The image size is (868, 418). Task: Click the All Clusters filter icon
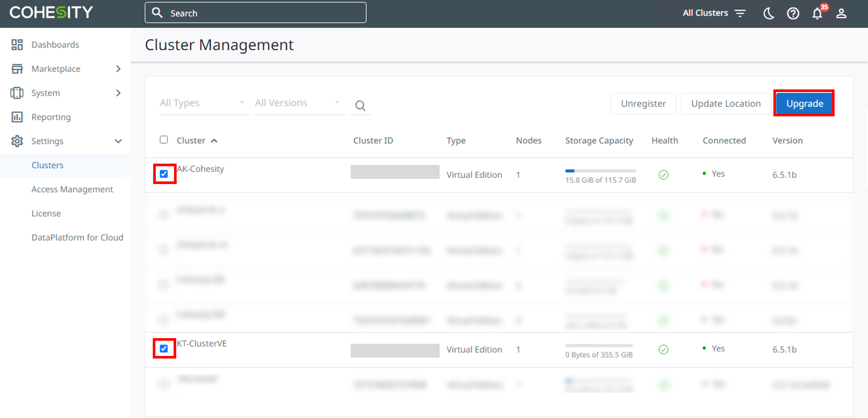click(740, 13)
